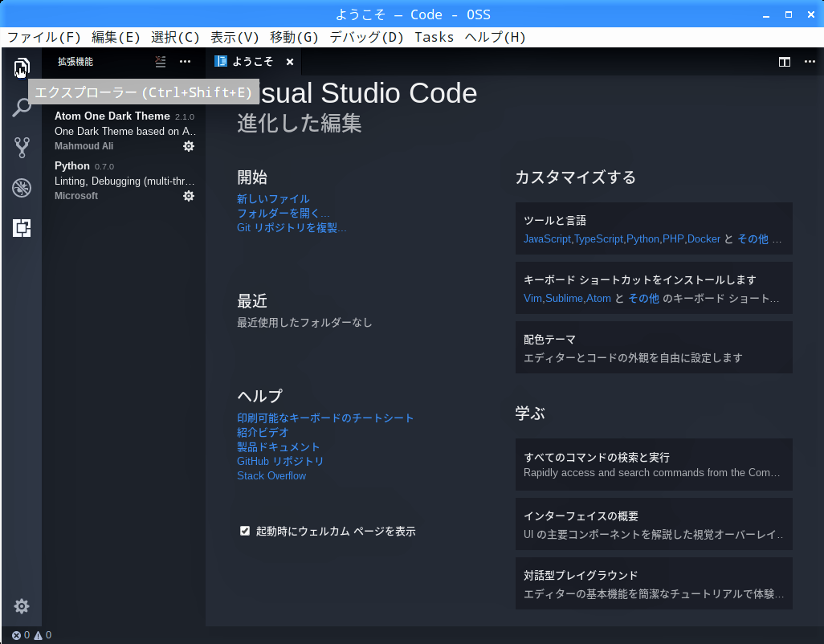The width and height of the screenshot is (824, 644).
Task: Open the Debug view icon
Action: click(x=22, y=188)
